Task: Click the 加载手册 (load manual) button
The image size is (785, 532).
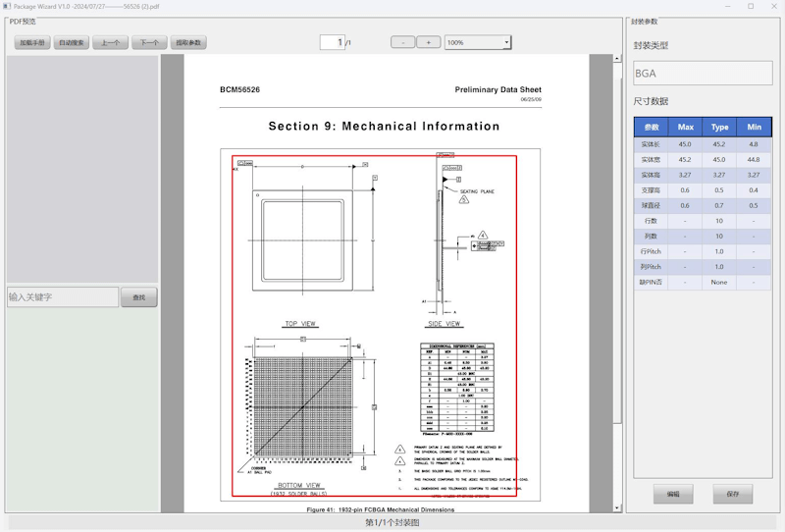Action: coord(32,43)
